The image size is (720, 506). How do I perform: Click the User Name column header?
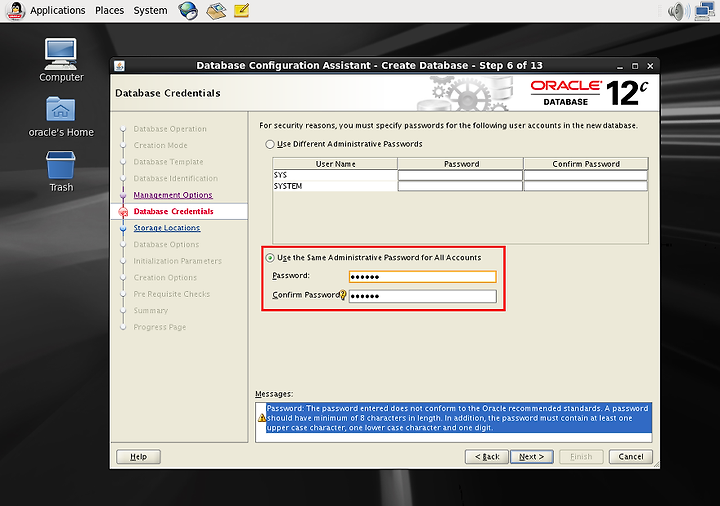[x=335, y=163]
